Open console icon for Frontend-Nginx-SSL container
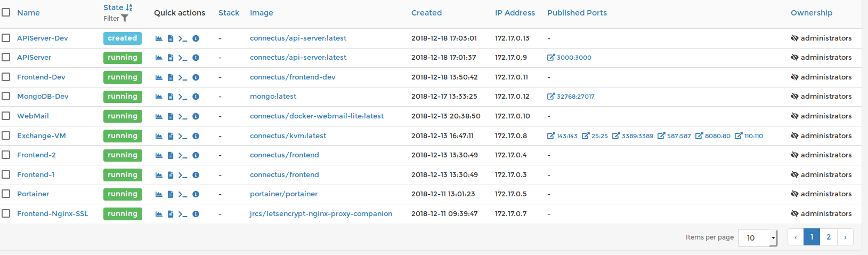This screenshot has height=255, width=868. tap(183, 214)
